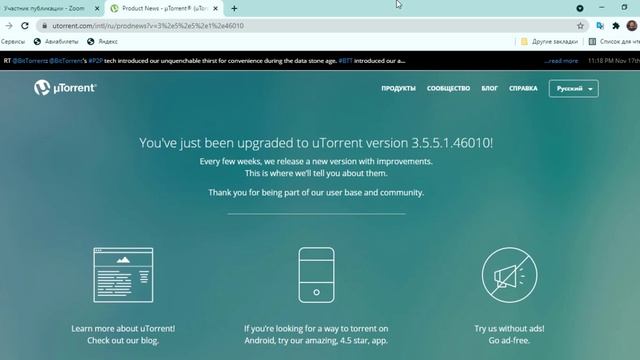Image resolution: width=640 pixels, height=360 pixels.
Task: Open the СПРАВКА menu item
Action: click(x=523, y=88)
